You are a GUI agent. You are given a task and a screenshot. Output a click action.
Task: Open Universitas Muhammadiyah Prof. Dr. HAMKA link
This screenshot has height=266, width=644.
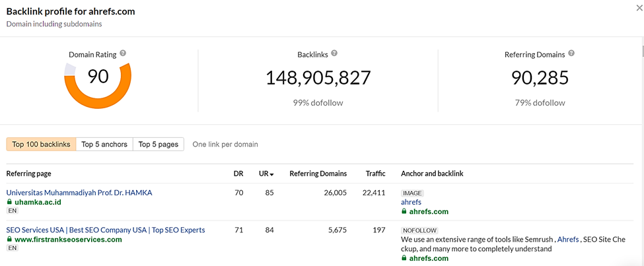click(x=79, y=193)
